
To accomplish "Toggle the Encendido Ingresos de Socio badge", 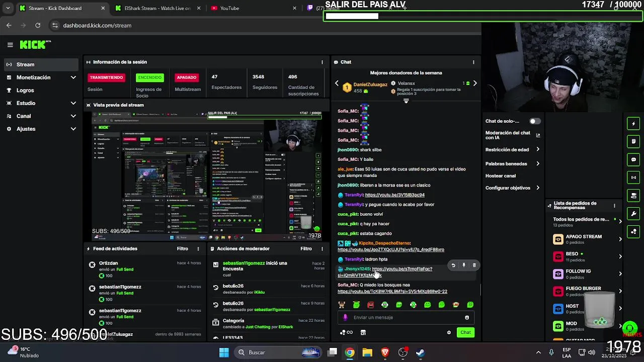I will point(150,77).
